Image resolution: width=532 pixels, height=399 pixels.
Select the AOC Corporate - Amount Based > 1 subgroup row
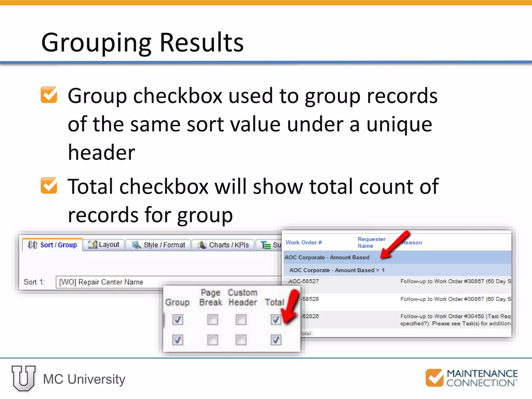click(x=397, y=270)
